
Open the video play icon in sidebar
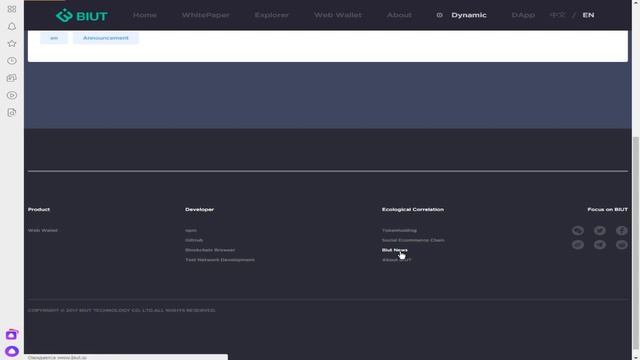tap(11, 95)
